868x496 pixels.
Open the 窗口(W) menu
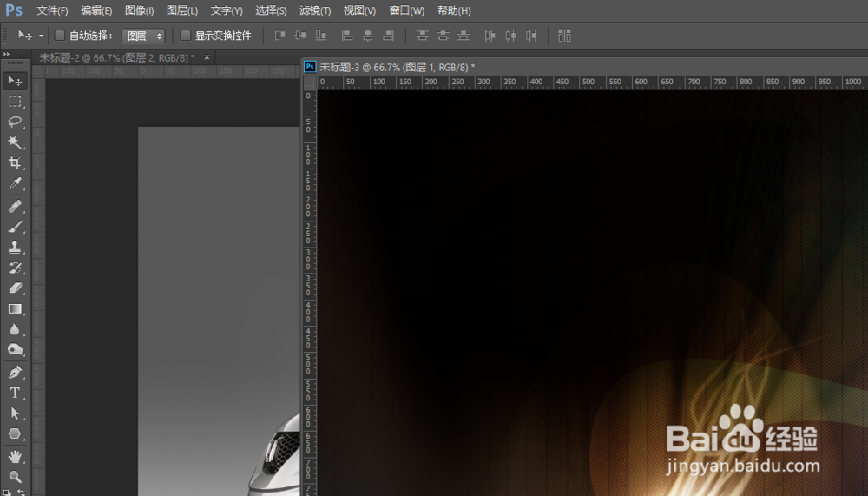407,10
